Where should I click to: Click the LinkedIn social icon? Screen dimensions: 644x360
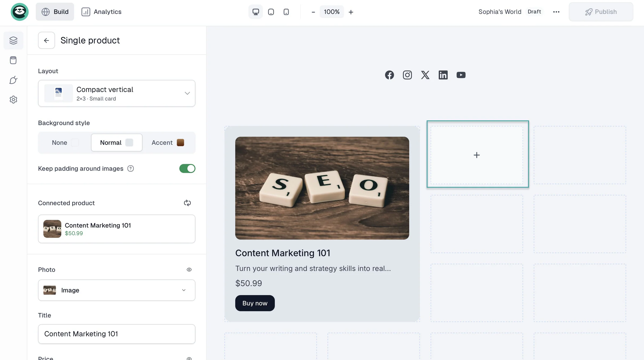point(443,75)
